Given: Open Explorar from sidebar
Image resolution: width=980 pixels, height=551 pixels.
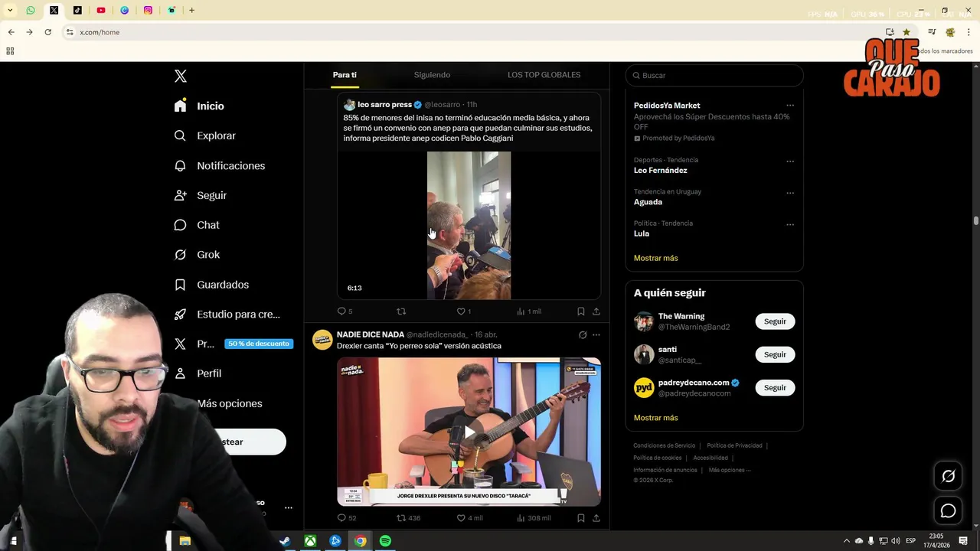Looking at the screenshot, I should [x=204, y=135].
